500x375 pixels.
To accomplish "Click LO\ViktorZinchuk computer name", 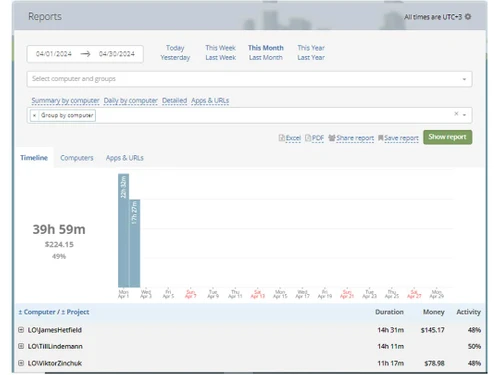I will coord(55,363).
